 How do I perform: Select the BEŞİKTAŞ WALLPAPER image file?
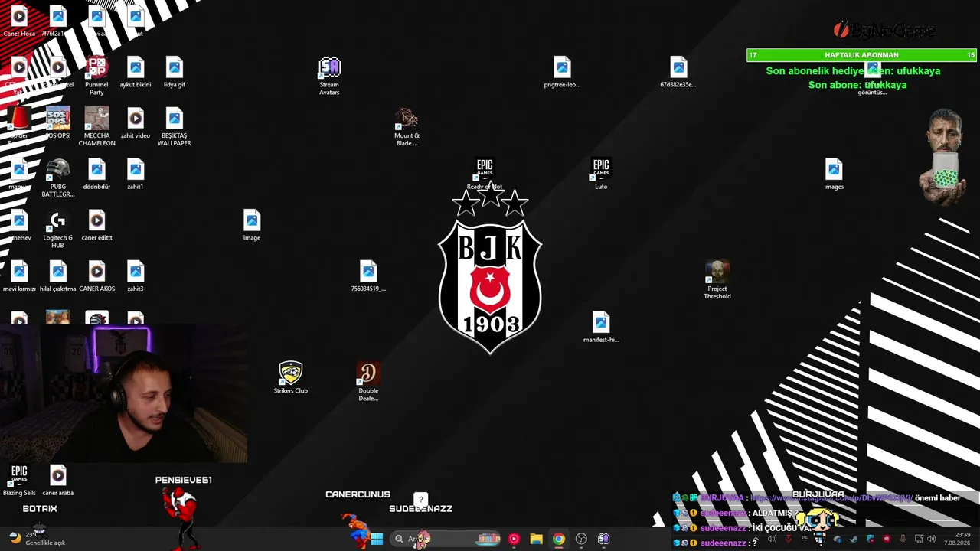(175, 127)
